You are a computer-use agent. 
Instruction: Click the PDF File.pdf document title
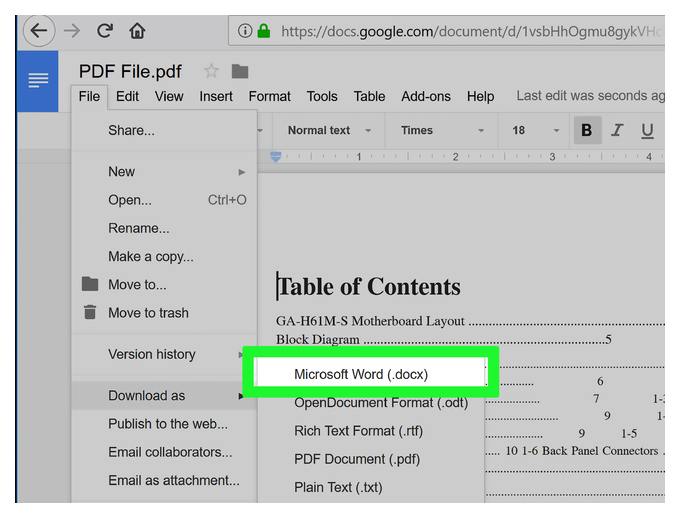point(130,72)
